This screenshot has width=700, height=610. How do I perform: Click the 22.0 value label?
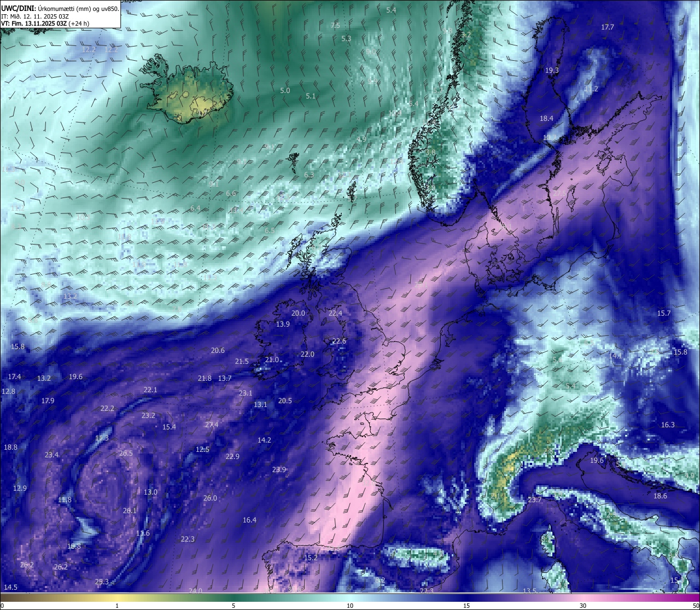click(307, 354)
